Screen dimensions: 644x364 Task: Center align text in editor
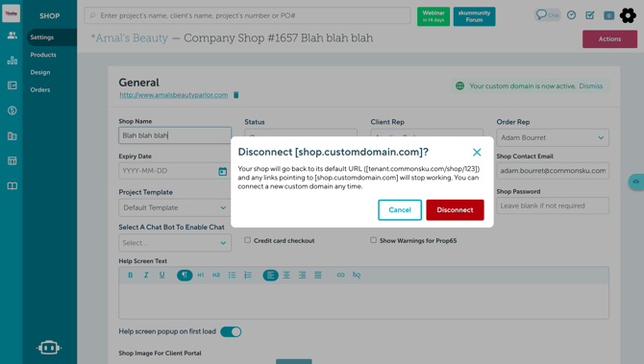pyautogui.click(x=286, y=275)
